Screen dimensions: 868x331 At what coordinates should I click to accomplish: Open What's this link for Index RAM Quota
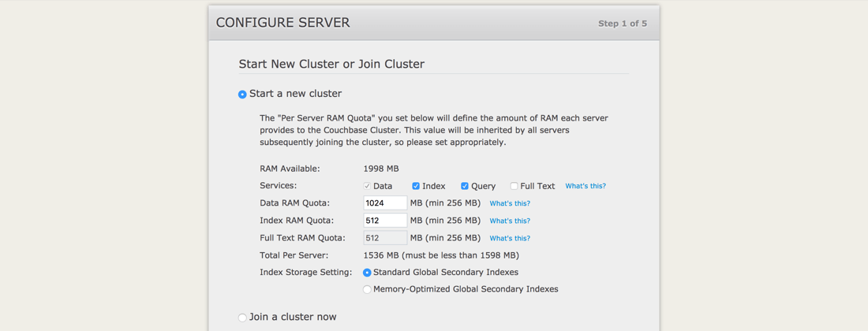[x=510, y=221]
